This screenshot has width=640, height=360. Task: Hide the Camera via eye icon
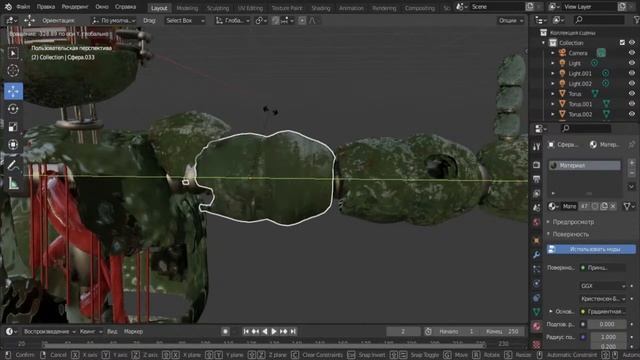[x=632, y=53]
